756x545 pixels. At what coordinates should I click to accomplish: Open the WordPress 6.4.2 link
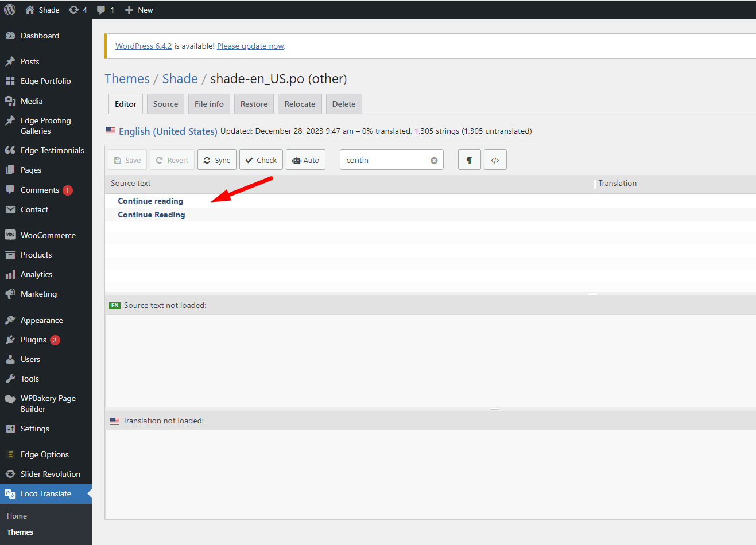pyautogui.click(x=144, y=46)
